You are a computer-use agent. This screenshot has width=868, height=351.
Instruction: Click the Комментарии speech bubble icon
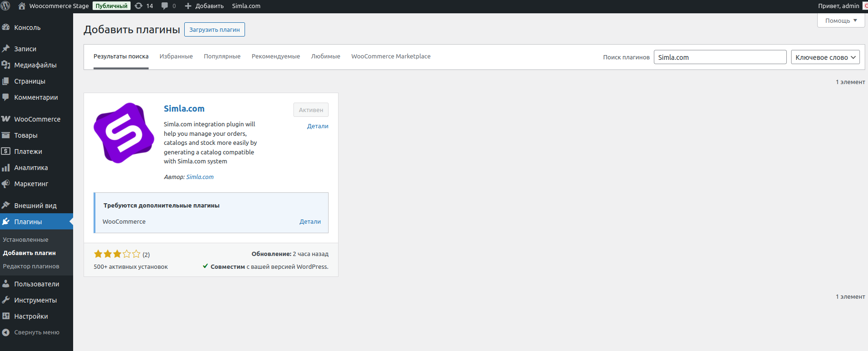click(6, 97)
